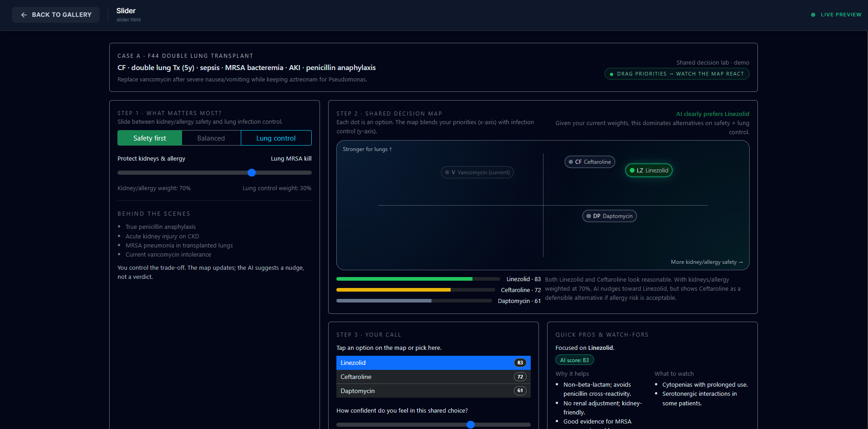Click the CF Ceftaroline marker on the decision map

pyautogui.click(x=589, y=162)
